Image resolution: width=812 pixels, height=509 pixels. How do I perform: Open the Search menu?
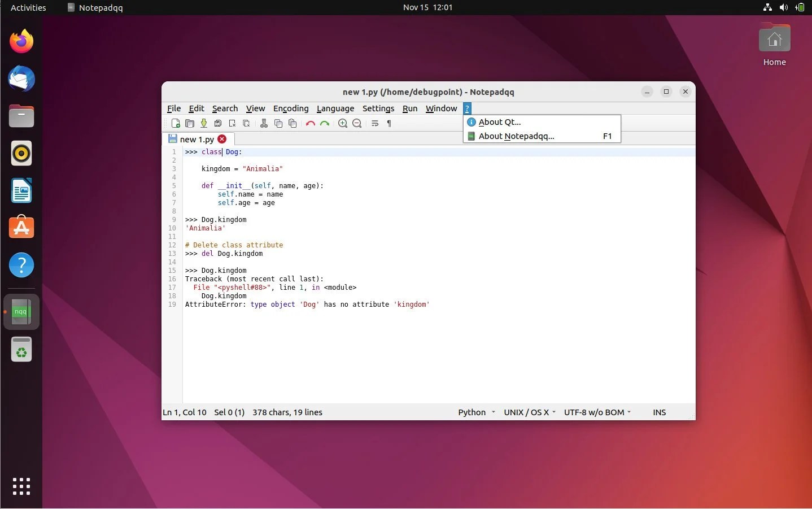tap(224, 108)
